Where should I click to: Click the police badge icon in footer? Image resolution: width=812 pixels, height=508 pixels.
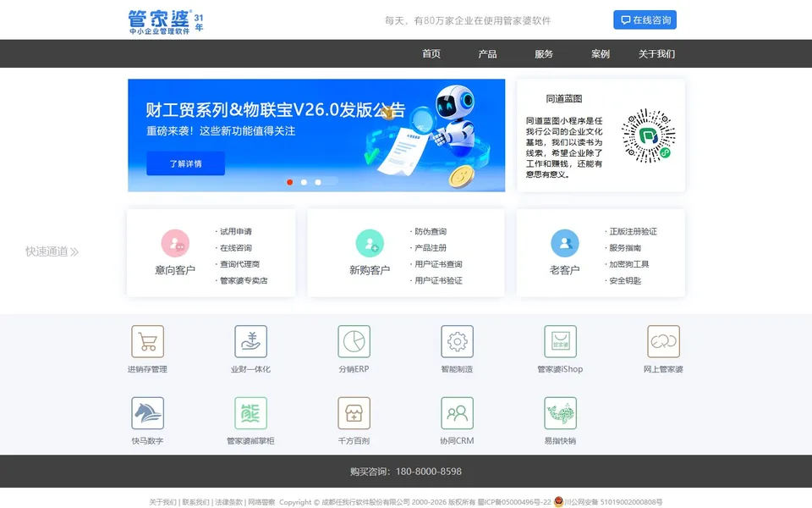pyautogui.click(x=558, y=502)
